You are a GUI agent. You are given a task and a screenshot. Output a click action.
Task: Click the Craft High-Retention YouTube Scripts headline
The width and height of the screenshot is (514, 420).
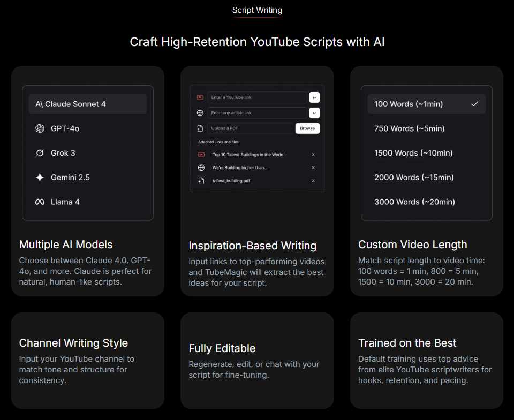coord(257,42)
